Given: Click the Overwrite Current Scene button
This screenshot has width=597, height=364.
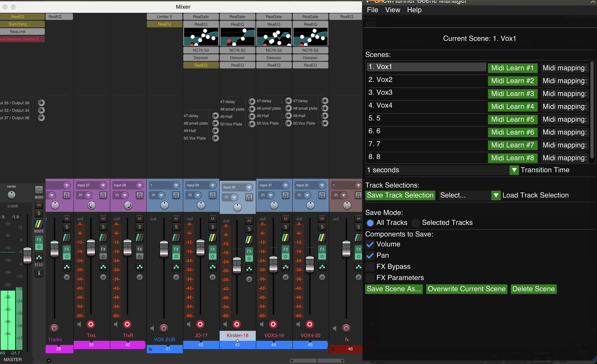Looking at the screenshot, I should (466, 289).
